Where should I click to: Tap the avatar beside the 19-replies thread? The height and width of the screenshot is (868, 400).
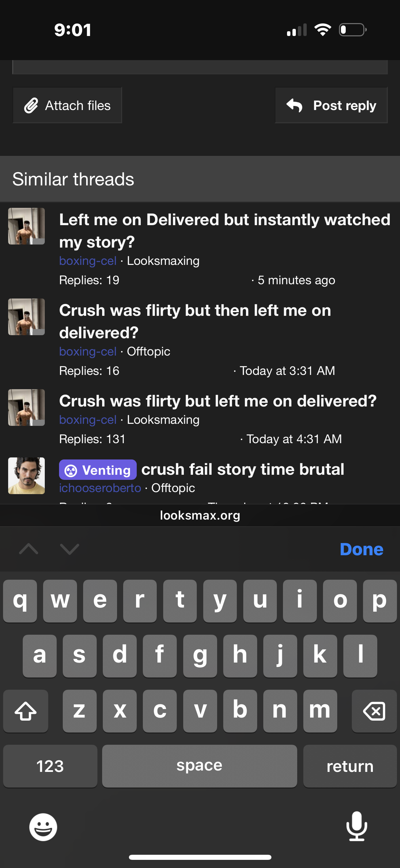pyautogui.click(x=26, y=226)
